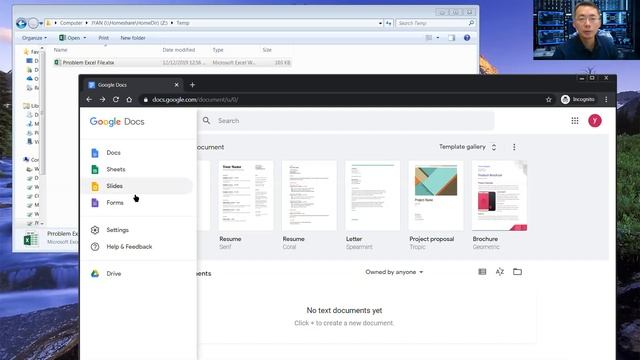Click the Chrome home button
This screenshot has height=360, width=640.
129,100
